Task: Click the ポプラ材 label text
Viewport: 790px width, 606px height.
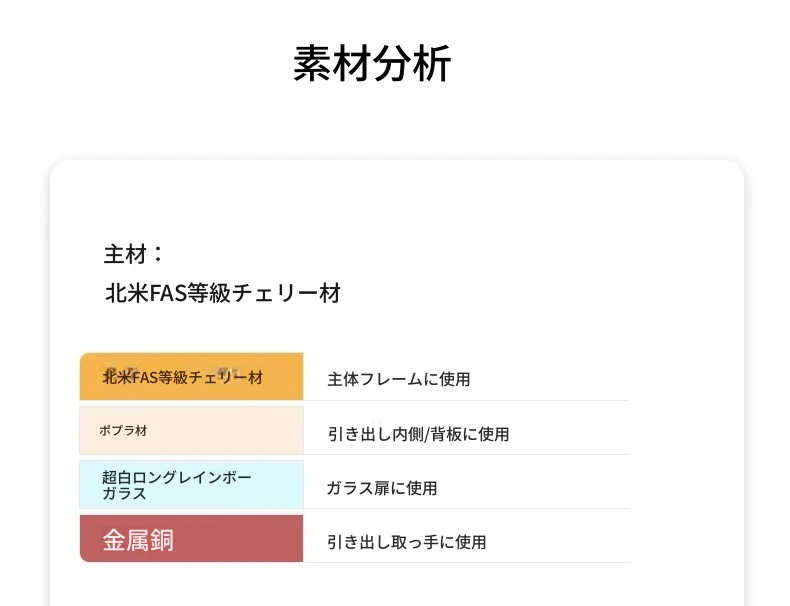Action: pos(123,431)
